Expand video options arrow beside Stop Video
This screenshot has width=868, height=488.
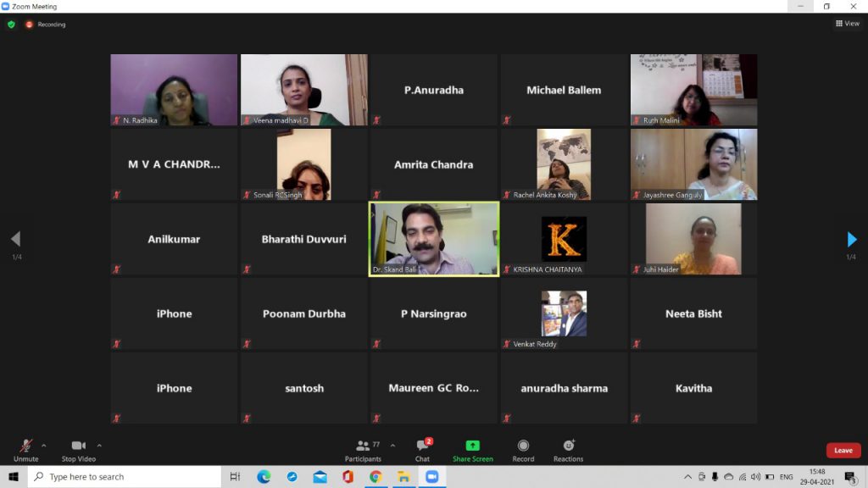(99, 445)
